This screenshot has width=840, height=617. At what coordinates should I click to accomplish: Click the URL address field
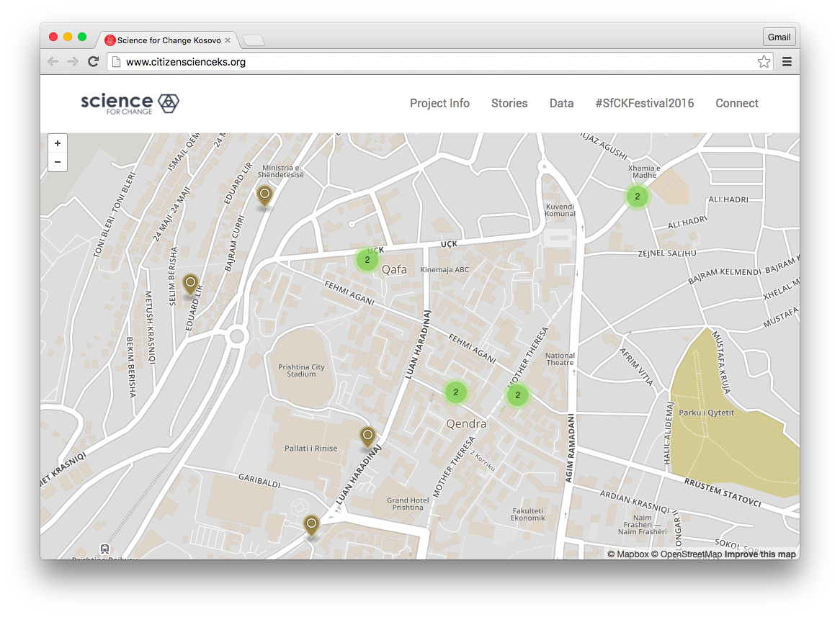coord(439,62)
